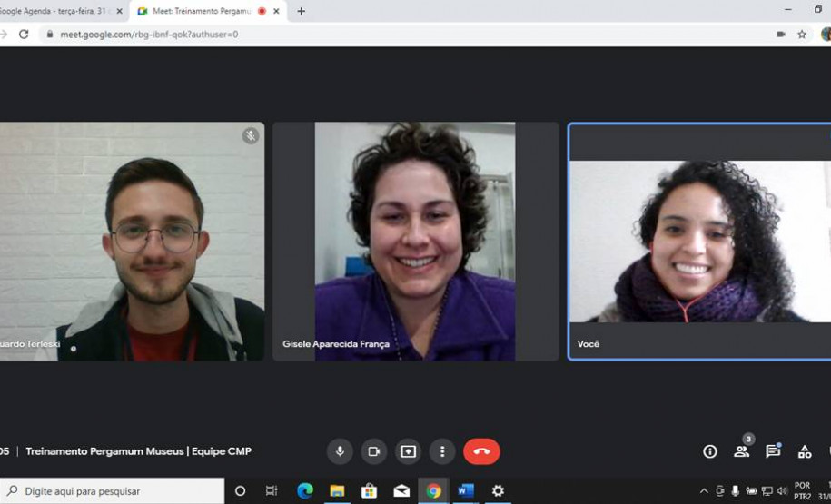831x504 pixels.
Task: Bookmark this page with the star icon
Action: tap(802, 35)
